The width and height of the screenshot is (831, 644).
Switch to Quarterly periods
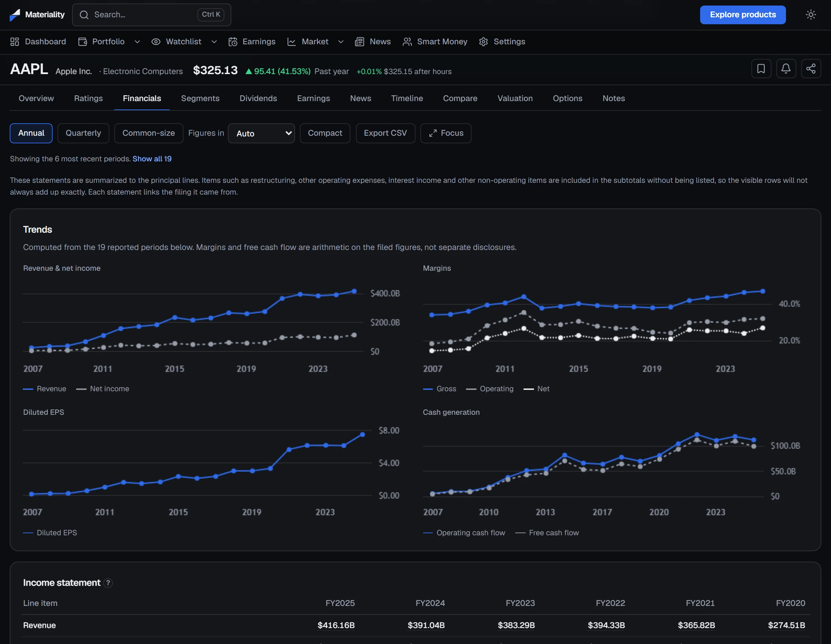(x=83, y=133)
